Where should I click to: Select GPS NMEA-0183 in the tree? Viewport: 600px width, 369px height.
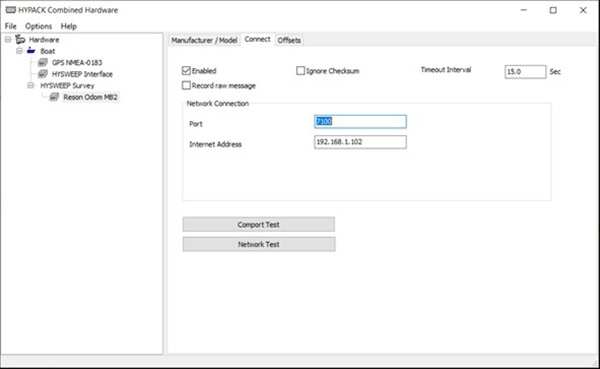77,62
